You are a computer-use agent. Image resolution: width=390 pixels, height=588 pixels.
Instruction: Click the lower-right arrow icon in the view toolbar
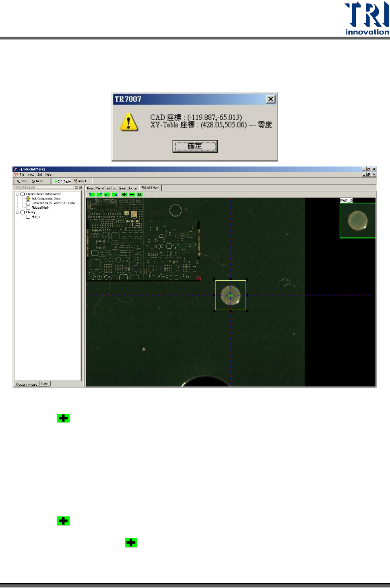click(115, 195)
